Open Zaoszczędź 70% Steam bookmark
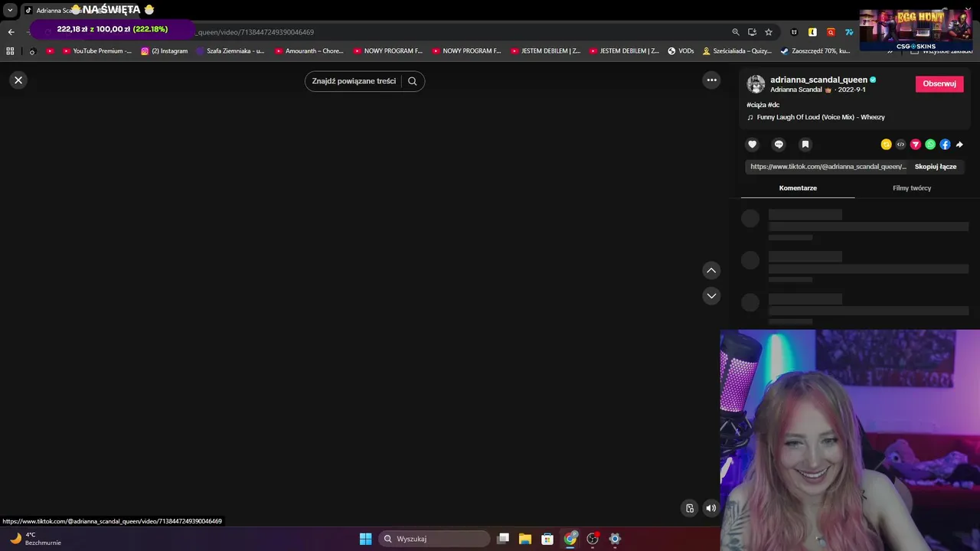This screenshot has height=551, width=980. (815, 51)
